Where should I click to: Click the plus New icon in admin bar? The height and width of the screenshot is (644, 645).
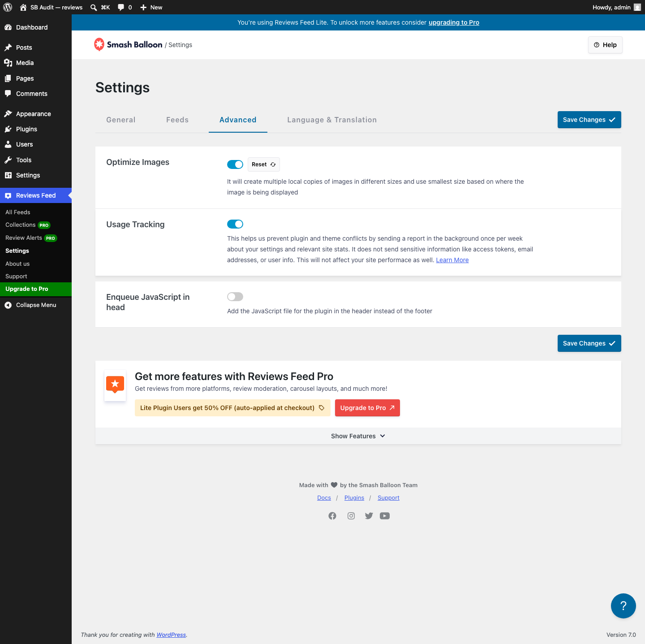(143, 7)
